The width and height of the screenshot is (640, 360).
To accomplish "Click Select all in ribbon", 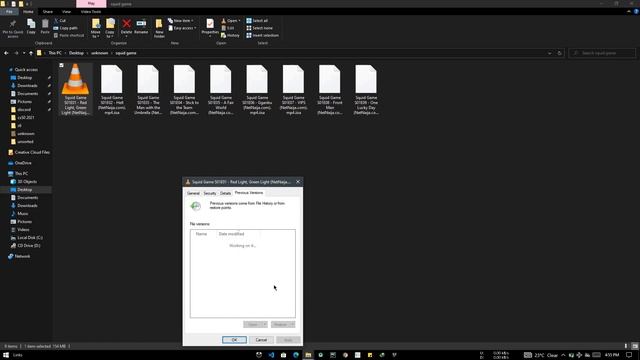I will (x=257, y=20).
